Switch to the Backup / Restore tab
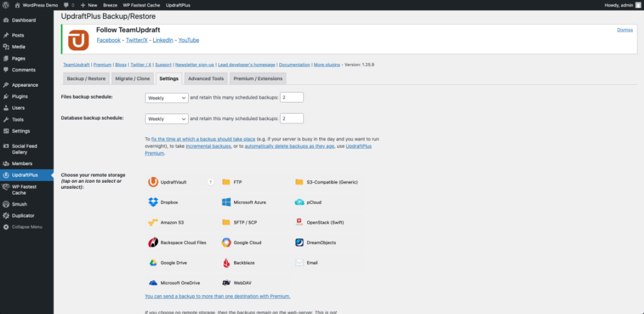644x314 pixels. point(86,78)
